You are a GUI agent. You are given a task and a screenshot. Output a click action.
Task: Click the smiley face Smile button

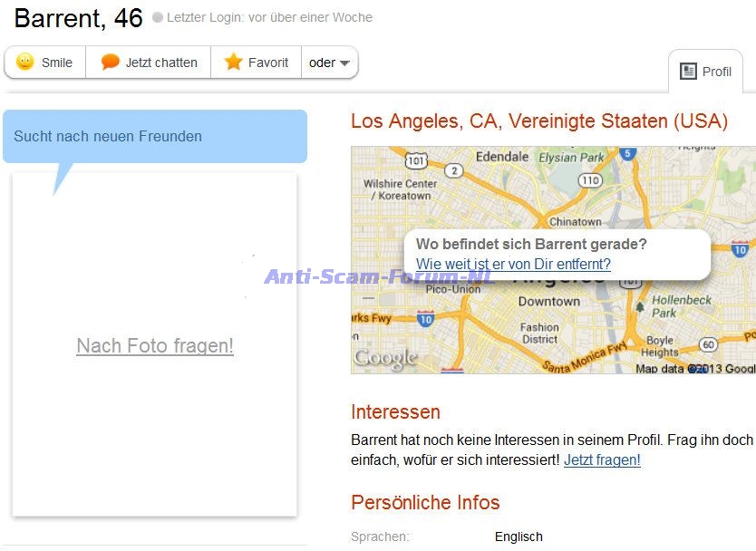(x=44, y=63)
